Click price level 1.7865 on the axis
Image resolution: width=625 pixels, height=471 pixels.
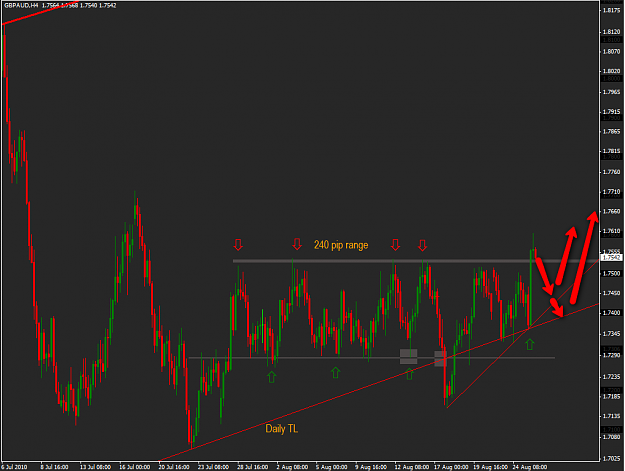click(x=611, y=131)
